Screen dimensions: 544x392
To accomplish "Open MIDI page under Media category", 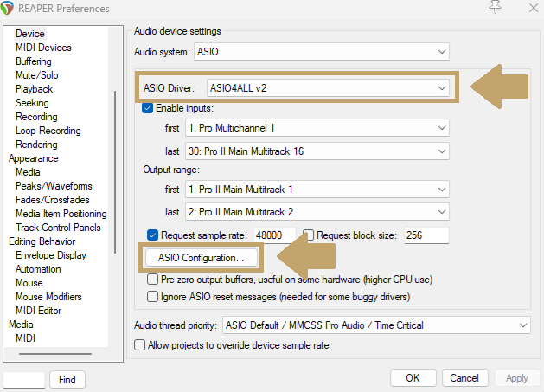I will coord(25,338).
